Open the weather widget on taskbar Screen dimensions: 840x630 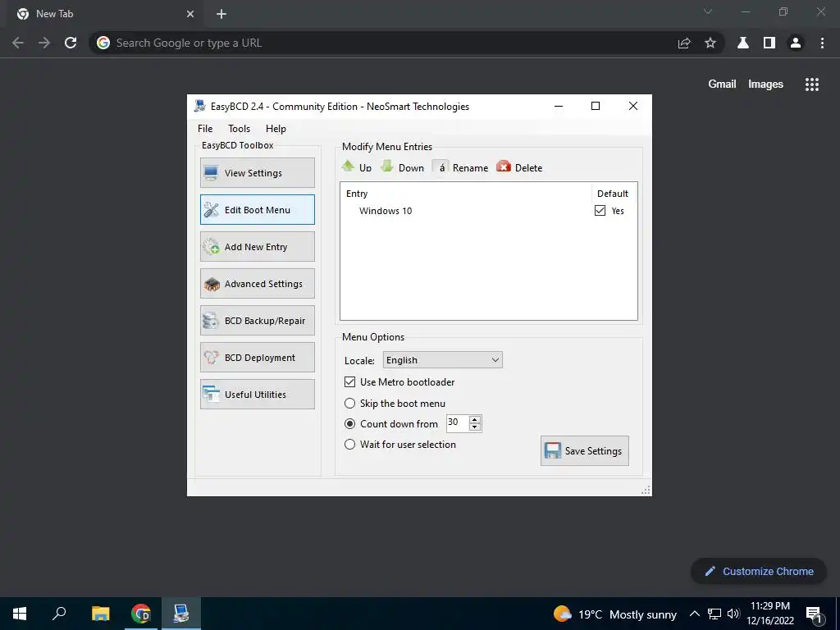click(x=615, y=614)
